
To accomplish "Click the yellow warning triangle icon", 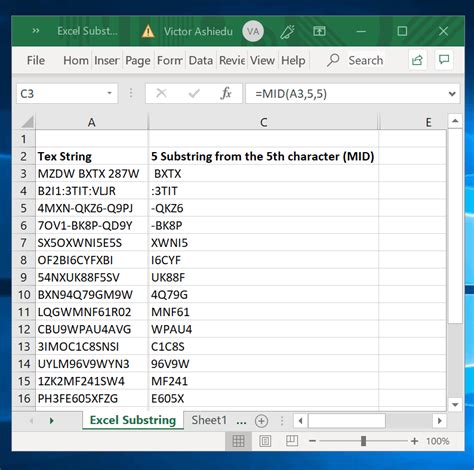I will click(148, 31).
